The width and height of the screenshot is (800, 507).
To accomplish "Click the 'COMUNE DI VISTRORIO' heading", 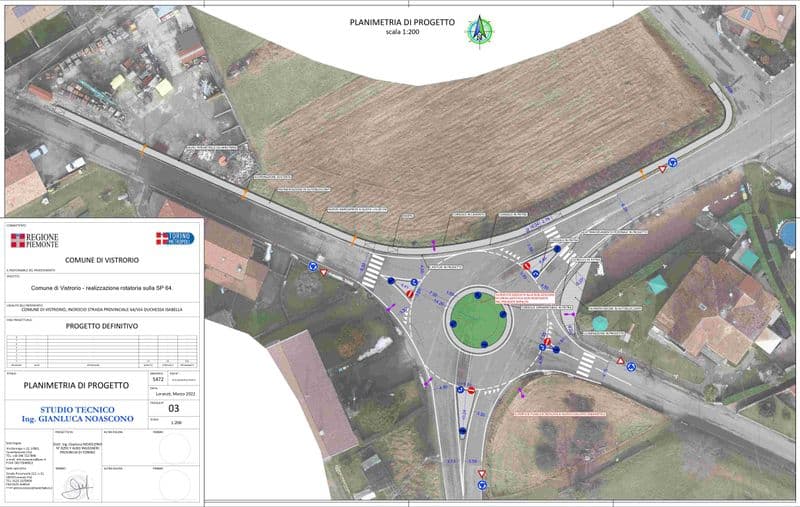I will click(x=102, y=261).
